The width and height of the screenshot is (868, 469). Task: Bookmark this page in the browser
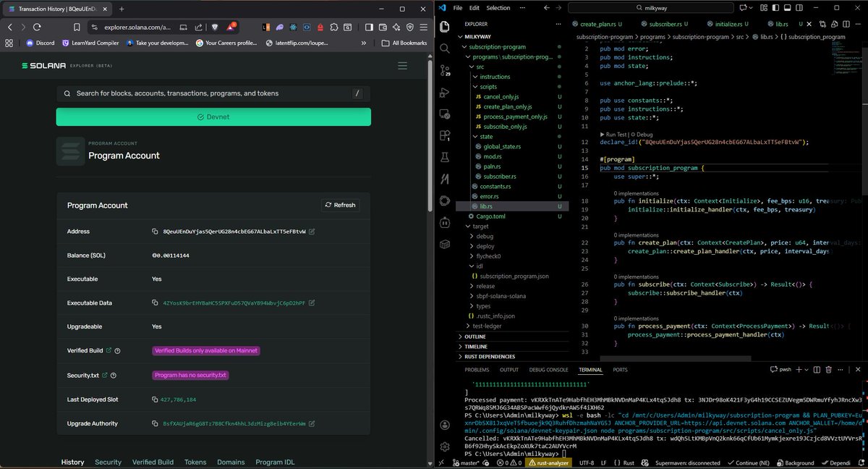click(75, 27)
